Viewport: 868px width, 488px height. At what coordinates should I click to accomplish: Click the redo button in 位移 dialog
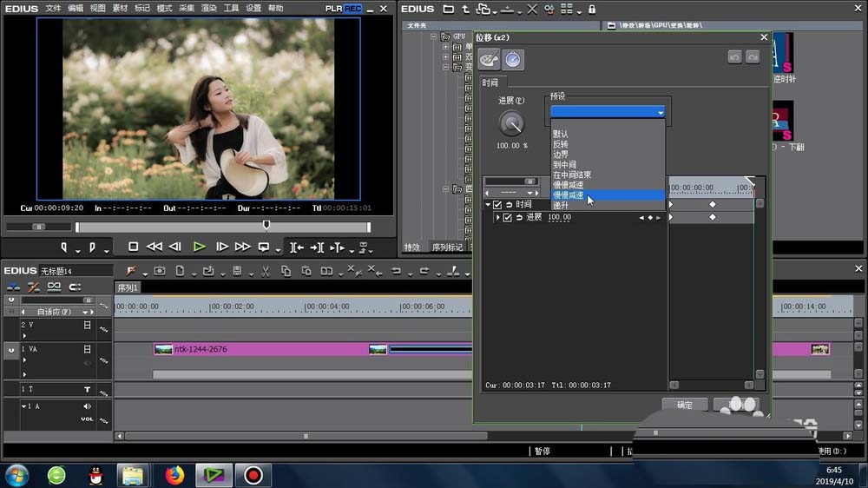pyautogui.click(x=753, y=57)
